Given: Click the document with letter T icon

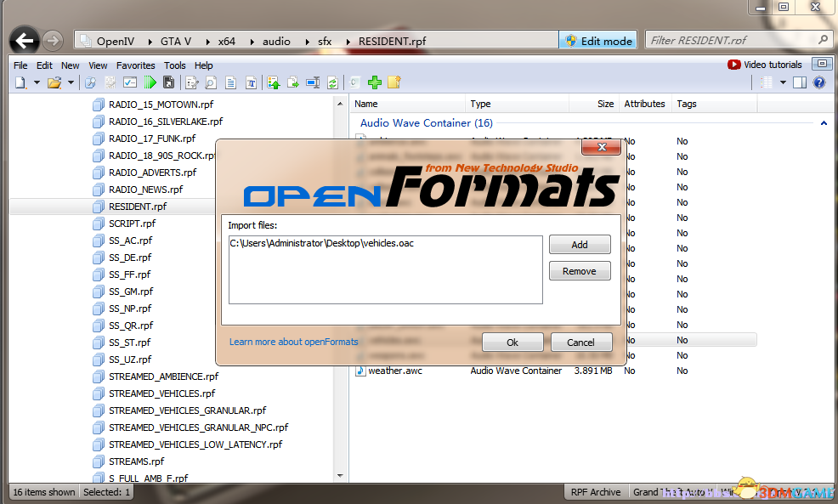Looking at the screenshot, I should (252, 82).
